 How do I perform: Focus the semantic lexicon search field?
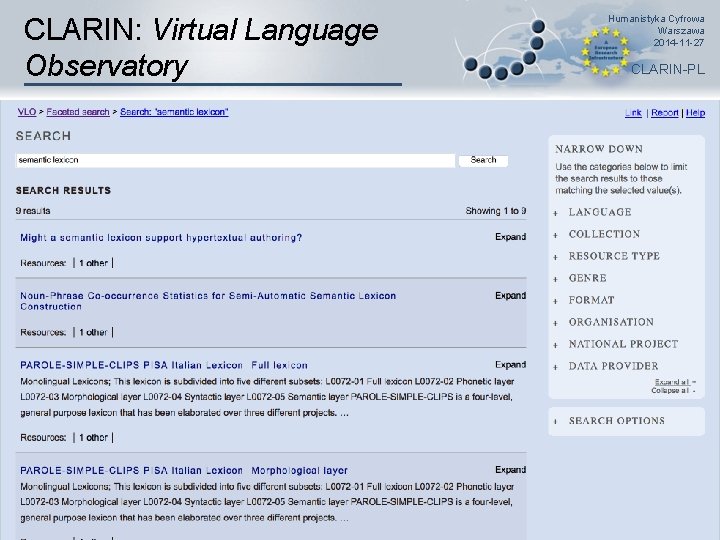coord(235,160)
